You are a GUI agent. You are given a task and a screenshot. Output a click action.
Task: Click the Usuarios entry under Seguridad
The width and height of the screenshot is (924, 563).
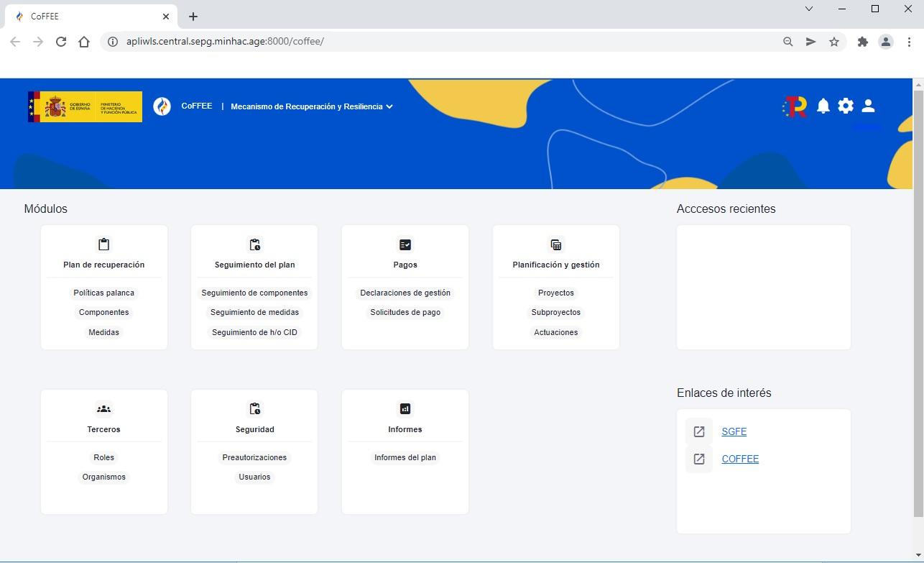point(254,477)
